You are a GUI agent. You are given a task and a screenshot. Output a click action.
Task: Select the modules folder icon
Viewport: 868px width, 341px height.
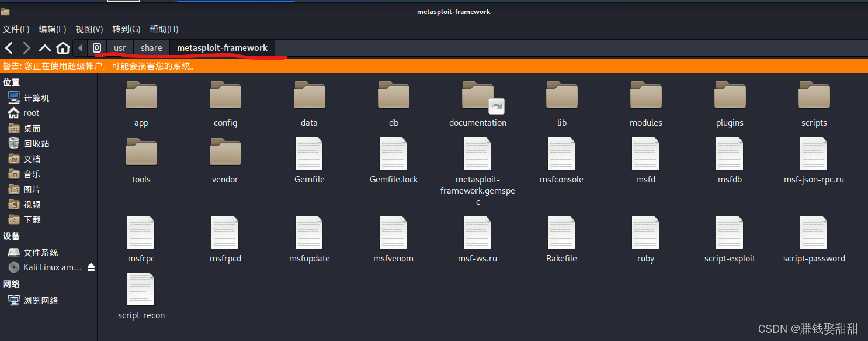point(646,95)
